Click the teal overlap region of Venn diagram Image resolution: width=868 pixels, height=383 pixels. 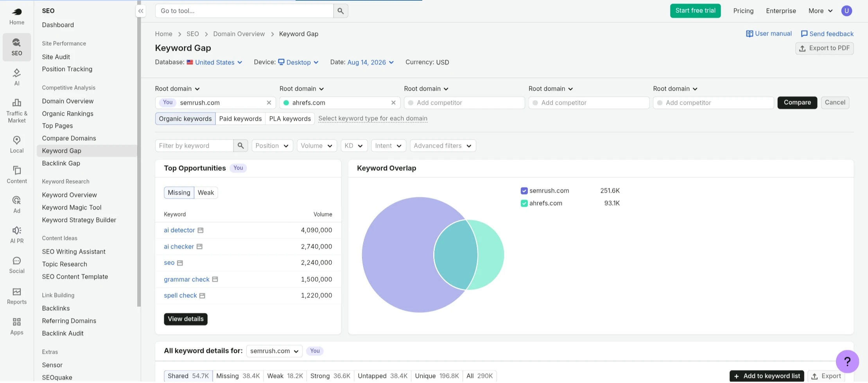coord(456,255)
